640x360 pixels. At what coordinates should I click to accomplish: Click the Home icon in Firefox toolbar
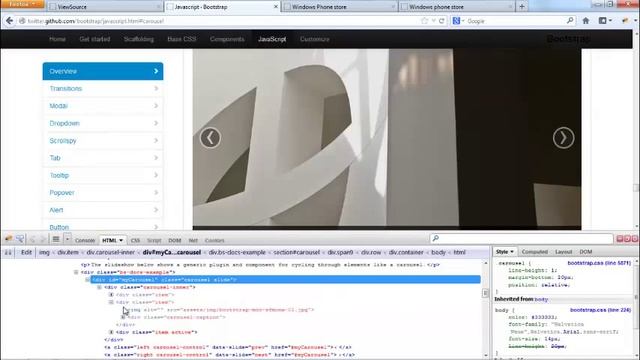pos(586,21)
